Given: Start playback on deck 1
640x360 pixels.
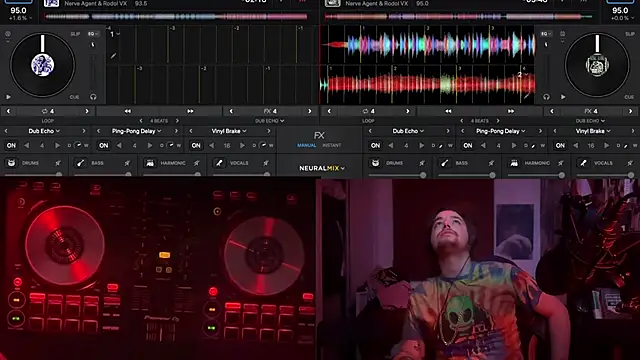Looking at the screenshot, I should 8,97.
